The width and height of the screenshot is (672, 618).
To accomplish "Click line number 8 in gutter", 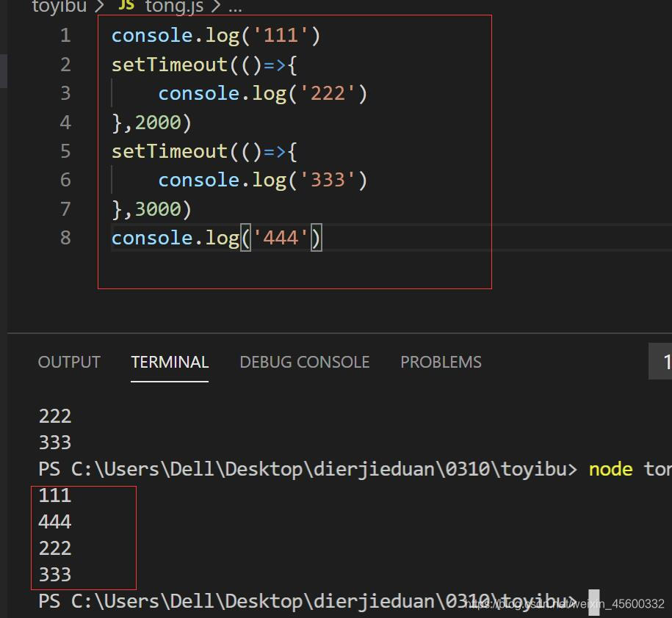I will [x=65, y=238].
